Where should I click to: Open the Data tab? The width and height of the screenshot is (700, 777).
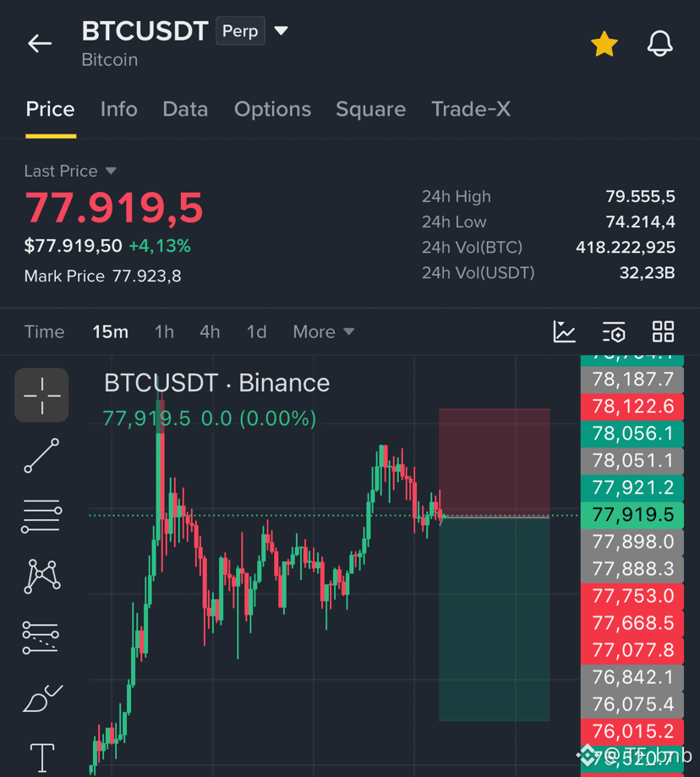pos(185,109)
